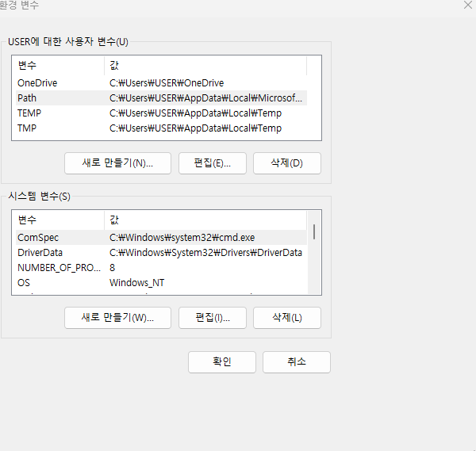The width and height of the screenshot is (476, 451).
Task: Select the TEMP user variable row
Action: tap(161, 113)
